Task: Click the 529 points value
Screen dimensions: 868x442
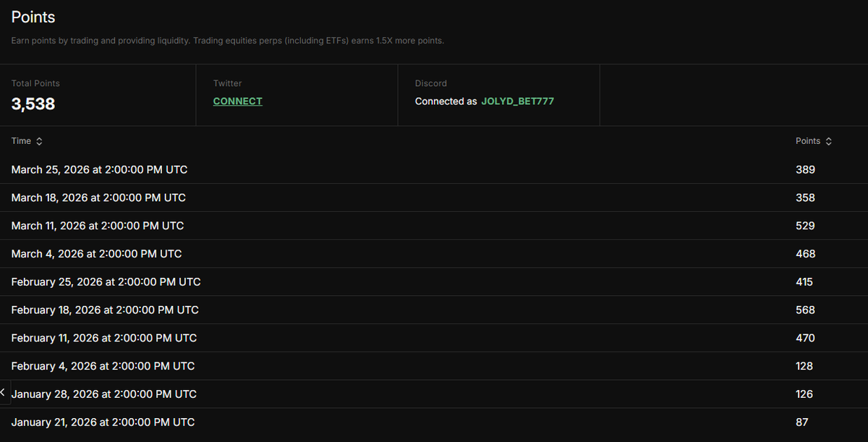Action: (x=805, y=226)
